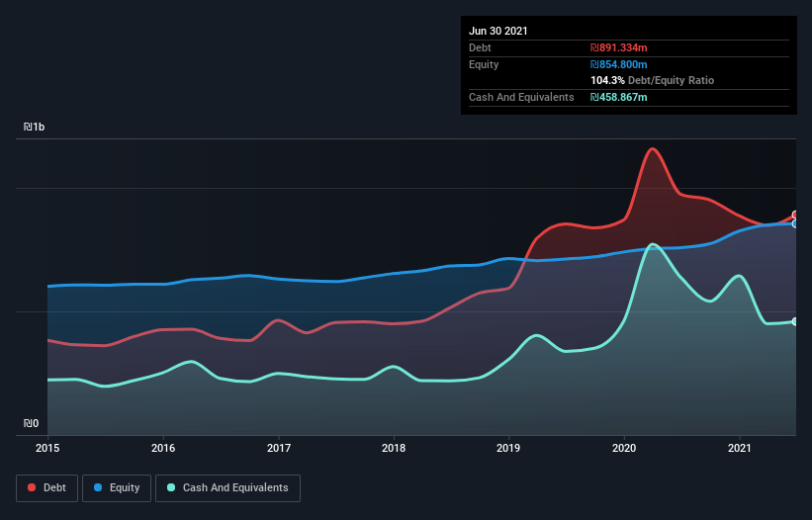Toggle Cash And Equivalents legend button

coord(227,488)
